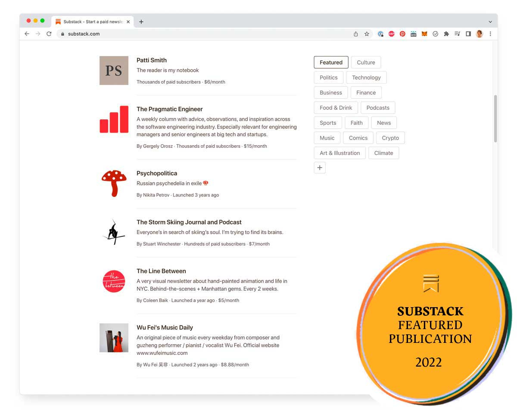This screenshot has width=517, height=420.
Task: Open the 1Password extension icon
Action: click(x=381, y=34)
